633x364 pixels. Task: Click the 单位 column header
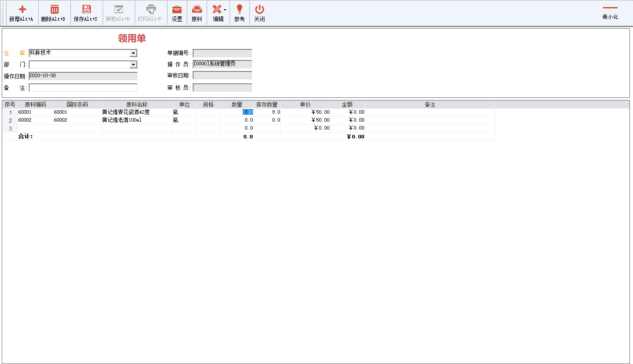pos(184,104)
